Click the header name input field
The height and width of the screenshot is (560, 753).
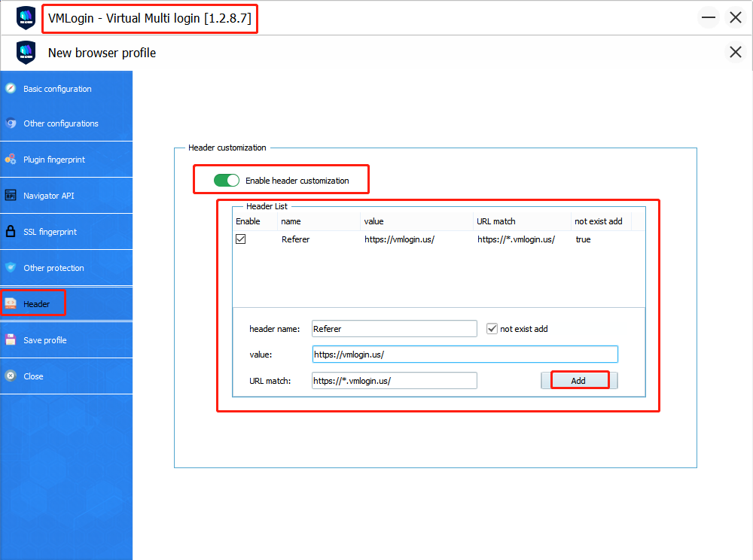pyautogui.click(x=394, y=329)
